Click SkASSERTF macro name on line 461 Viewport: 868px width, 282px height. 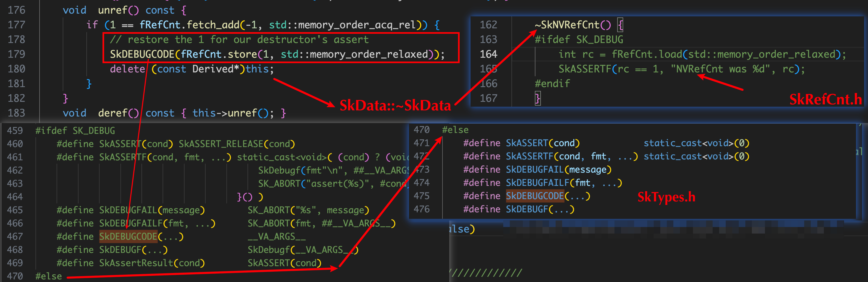(123, 157)
